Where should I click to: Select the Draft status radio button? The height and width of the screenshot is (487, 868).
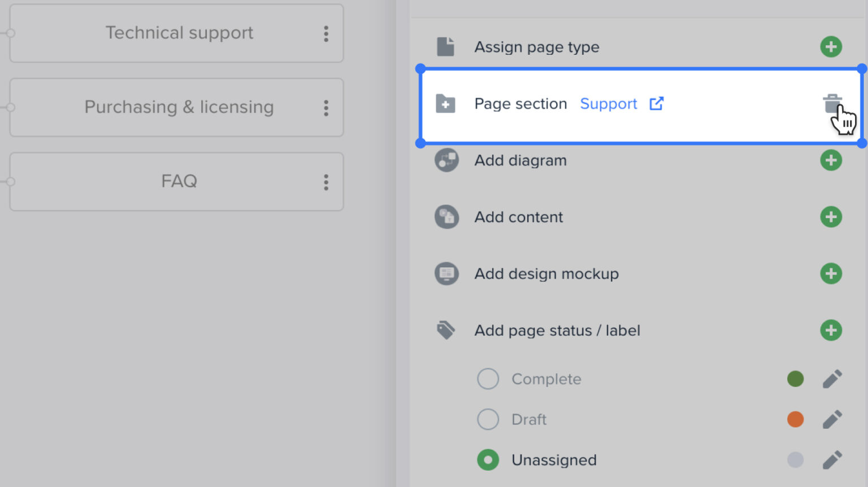(x=488, y=419)
